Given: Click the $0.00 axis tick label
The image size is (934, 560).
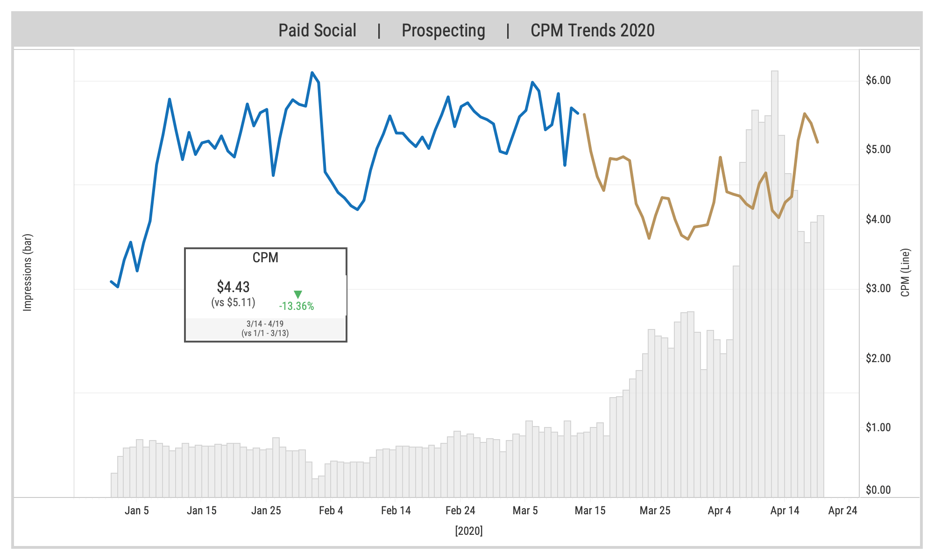Looking at the screenshot, I should tap(878, 490).
